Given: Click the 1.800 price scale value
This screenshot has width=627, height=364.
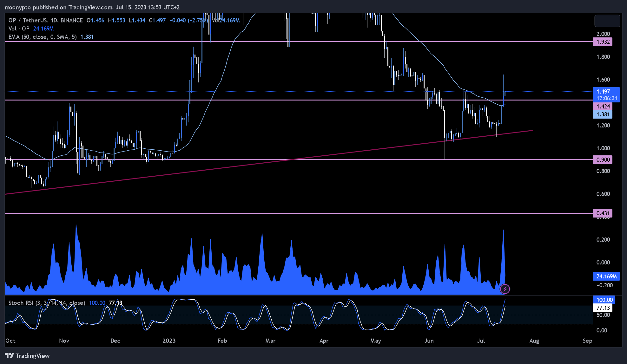Looking at the screenshot, I should (x=603, y=57).
